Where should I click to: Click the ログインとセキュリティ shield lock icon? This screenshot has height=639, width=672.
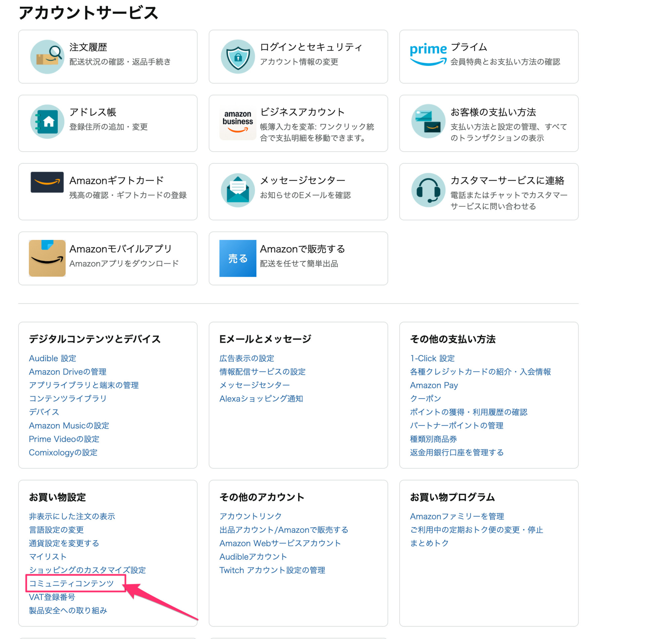point(238,57)
